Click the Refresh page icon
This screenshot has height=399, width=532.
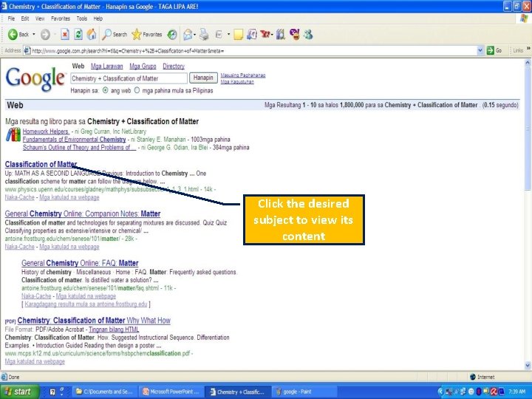pyautogui.click(x=78, y=34)
